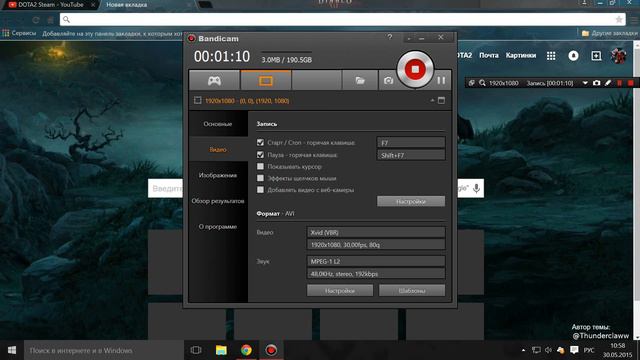Screen dimensions: 640x360
Task: Enable the Добавлять видео с веб-камеры checkbox
Action: [x=260, y=190]
